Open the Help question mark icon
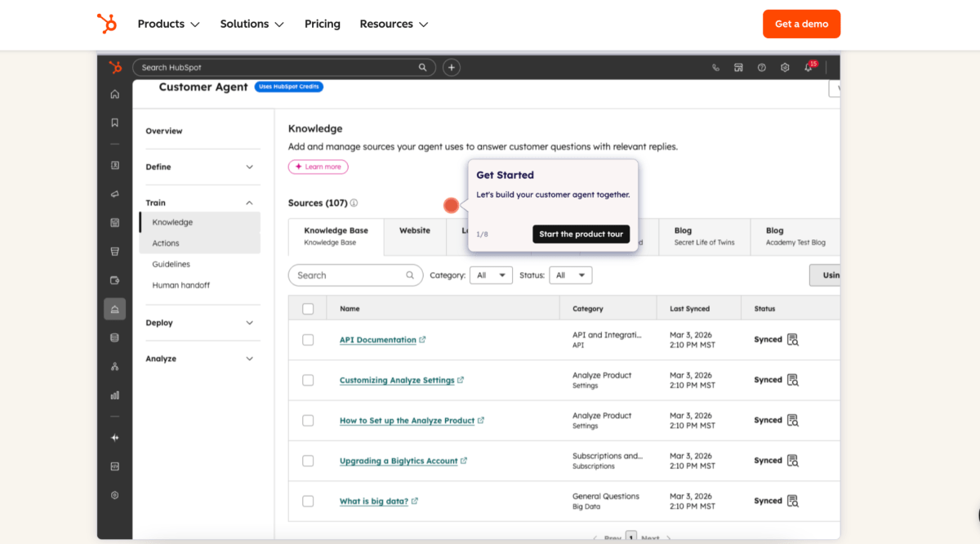980x544 pixels. coord(762,68)
